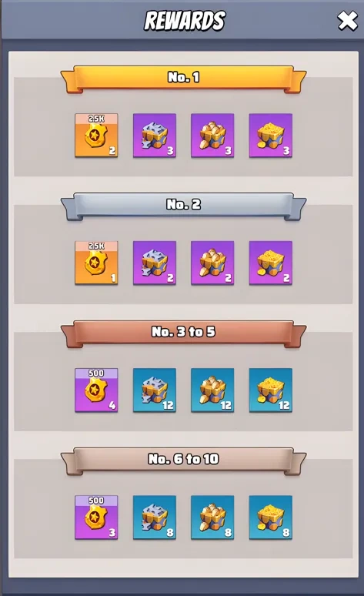Select No. 1 bread food chest reward
364x596 pixels.
pos(212,136)
